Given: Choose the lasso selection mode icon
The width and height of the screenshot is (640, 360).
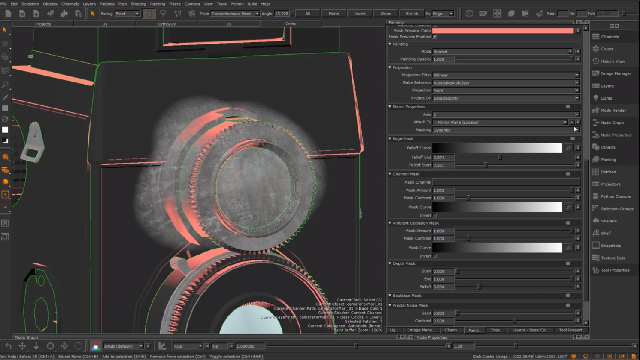Looking at the screenshot, I should click(163, 13).
